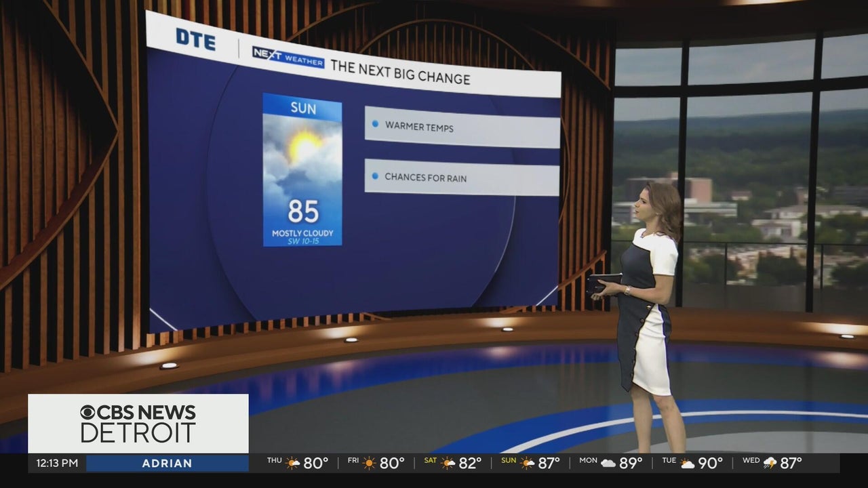
Task: Click the bullet dot beside CHANCES FOR RAIN
Action: 375,176
